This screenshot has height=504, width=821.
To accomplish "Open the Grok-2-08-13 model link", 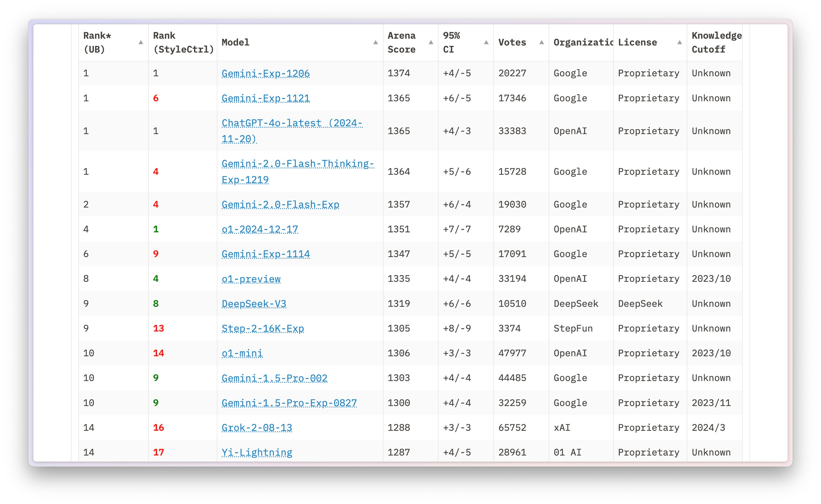I will coord(257,428).
